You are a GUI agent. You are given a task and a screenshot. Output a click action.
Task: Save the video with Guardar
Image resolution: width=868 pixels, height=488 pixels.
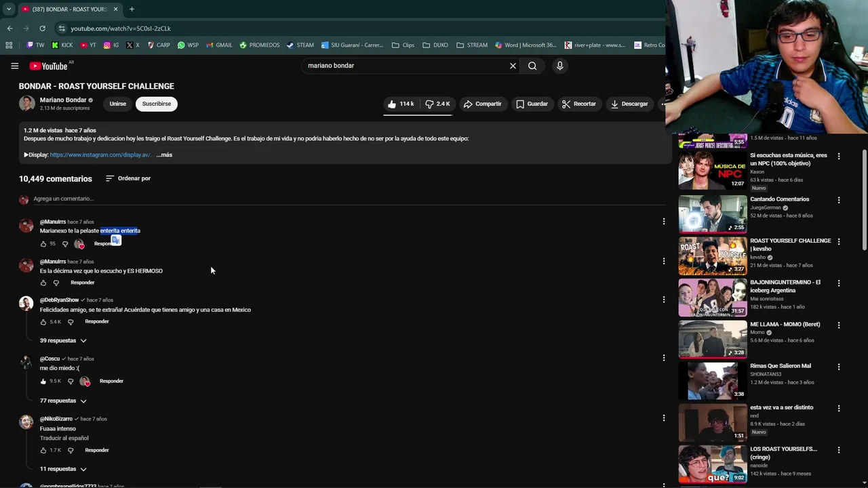(x=532, y=104)
